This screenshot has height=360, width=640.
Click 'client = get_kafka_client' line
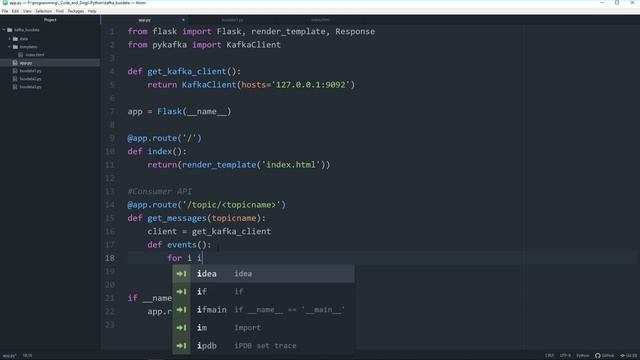(209, 231)
